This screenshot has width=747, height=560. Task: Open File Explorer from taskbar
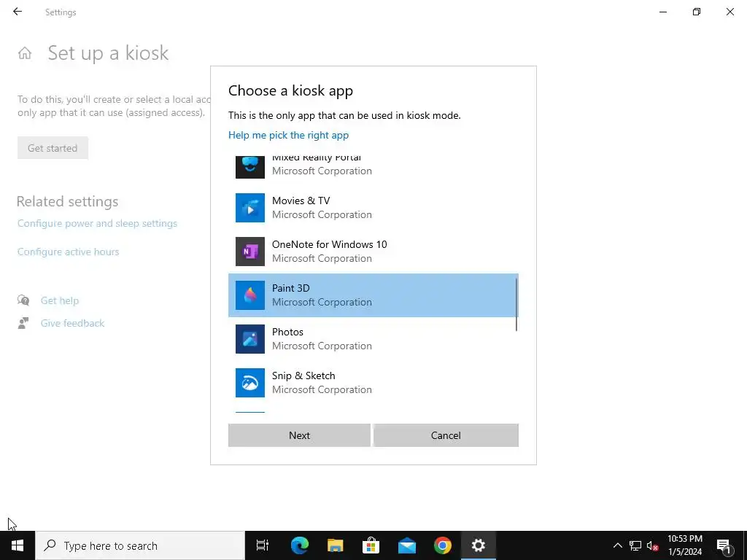point(336,545)
